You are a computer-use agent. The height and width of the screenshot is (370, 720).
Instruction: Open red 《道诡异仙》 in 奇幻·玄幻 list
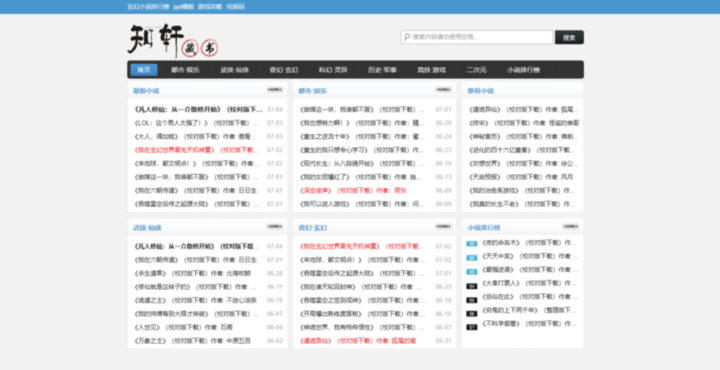pos(357,341)
